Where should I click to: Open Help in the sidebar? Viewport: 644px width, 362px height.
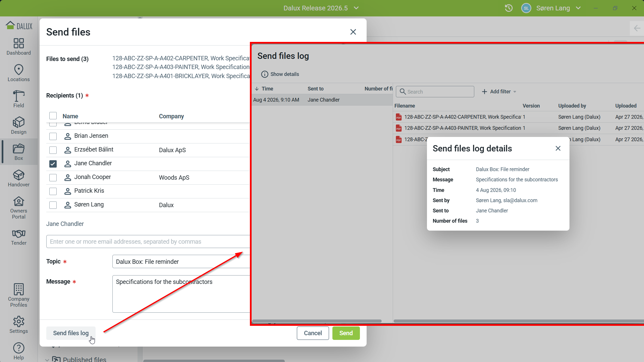(x=19, y=351)
